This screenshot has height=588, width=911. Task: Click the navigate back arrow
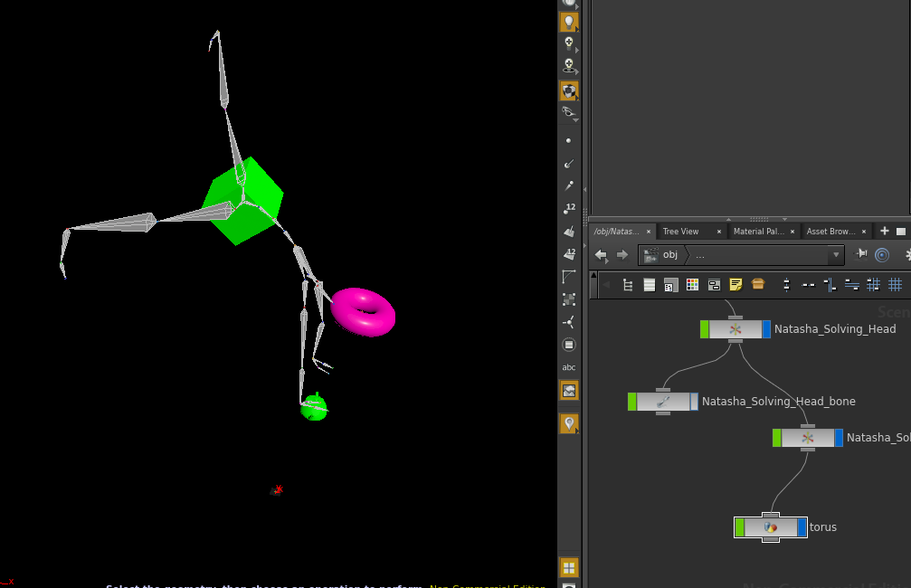(601, 255)
